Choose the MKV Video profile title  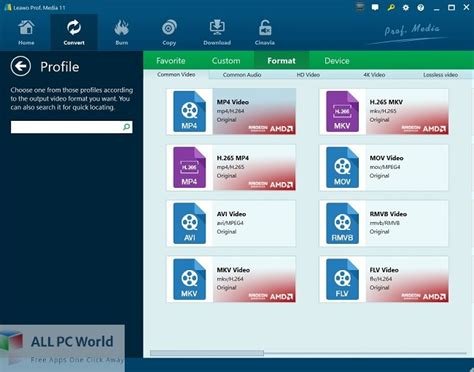click(x=233, y=270)
